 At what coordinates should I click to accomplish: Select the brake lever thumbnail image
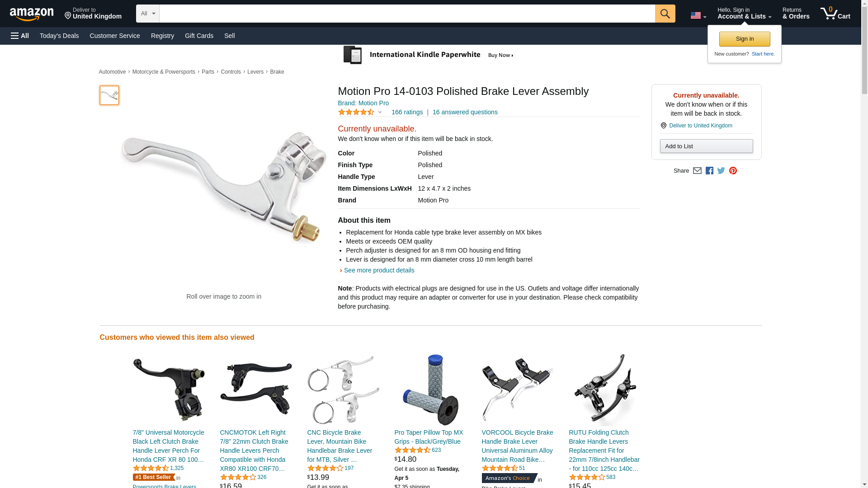click(x=109, y=95)
